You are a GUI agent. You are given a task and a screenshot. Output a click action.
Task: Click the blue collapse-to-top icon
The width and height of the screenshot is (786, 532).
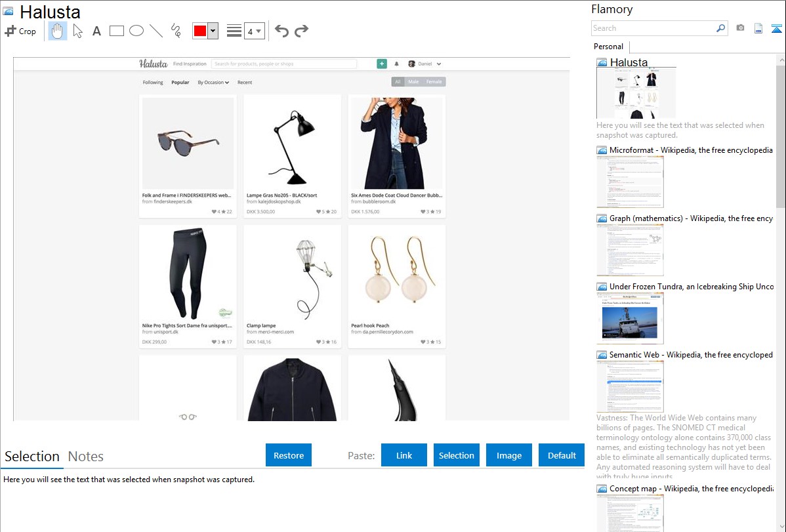click(776, 28)
